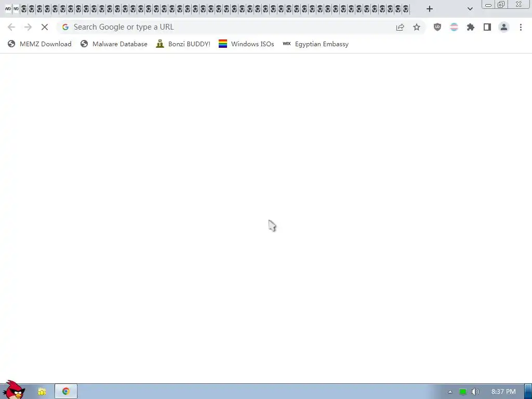Open Chrome's three-dot menu

521,27
